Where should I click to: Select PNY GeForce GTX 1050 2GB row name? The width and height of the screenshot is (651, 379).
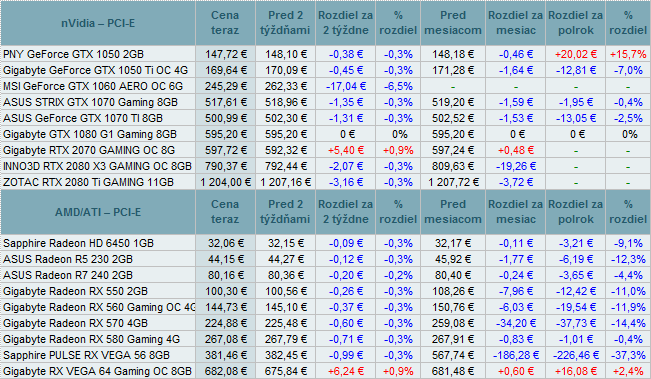click(73, 54)
